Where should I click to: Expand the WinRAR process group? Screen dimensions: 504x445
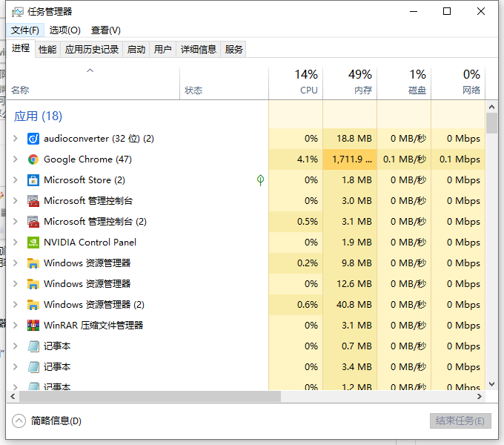[x=15, y=326]
